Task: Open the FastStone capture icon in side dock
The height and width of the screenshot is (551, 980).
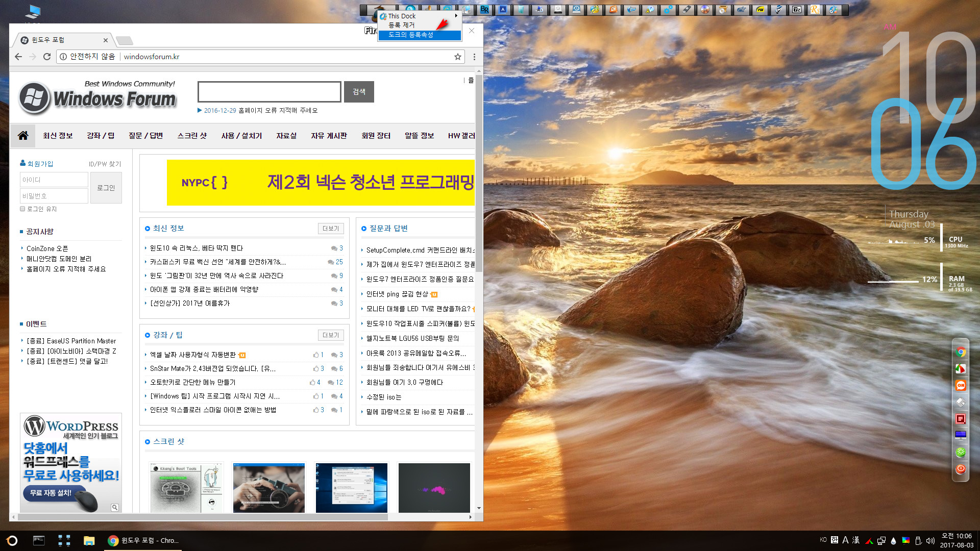Action: (x=961, y=369)
